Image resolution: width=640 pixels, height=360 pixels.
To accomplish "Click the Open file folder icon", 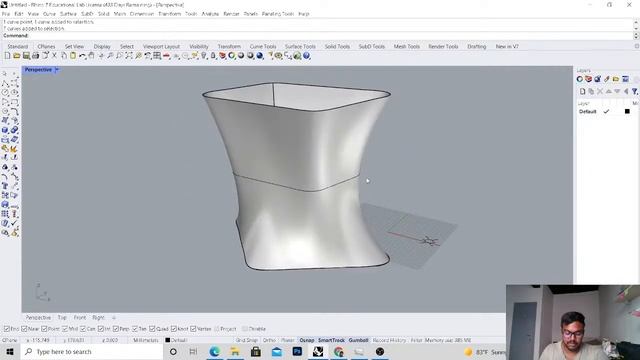I will pyautogui.click(x=17, y=56).
